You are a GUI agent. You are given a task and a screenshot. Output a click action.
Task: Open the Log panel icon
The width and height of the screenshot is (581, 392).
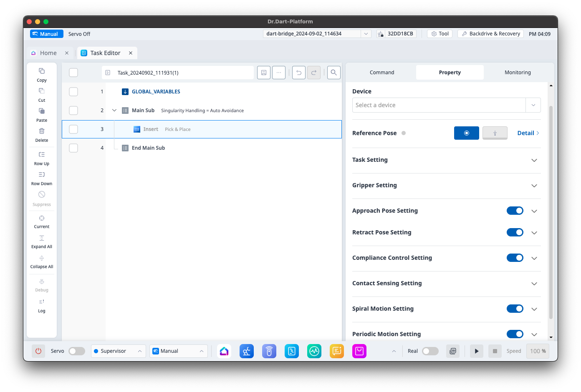42,302
